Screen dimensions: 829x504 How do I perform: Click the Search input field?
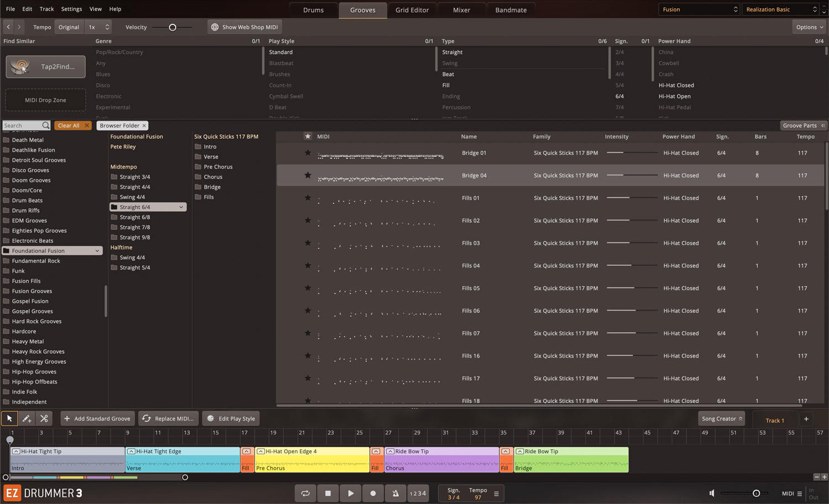tap(22, 125)
